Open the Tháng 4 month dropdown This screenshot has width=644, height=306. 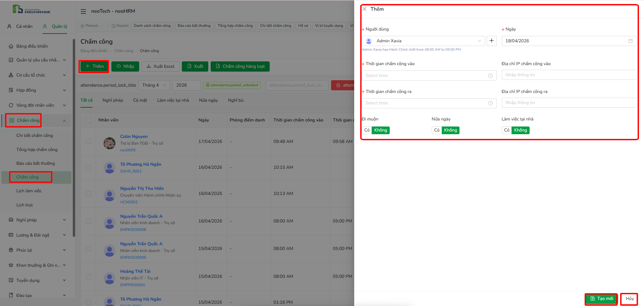[x=155, y=85]
